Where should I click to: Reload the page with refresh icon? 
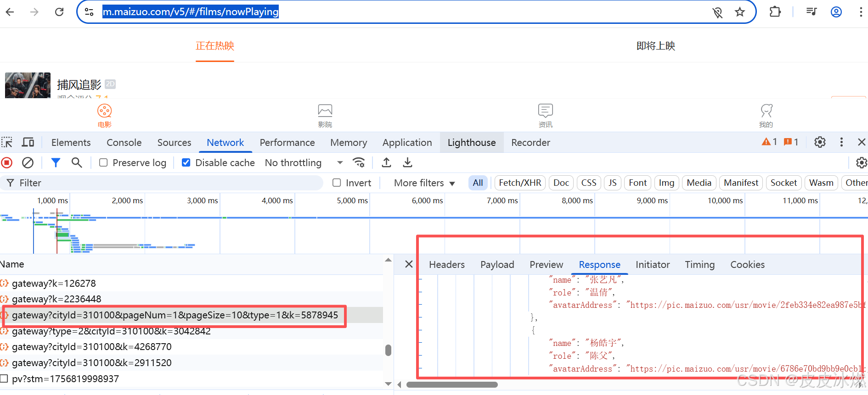click(x=59, y=12)
